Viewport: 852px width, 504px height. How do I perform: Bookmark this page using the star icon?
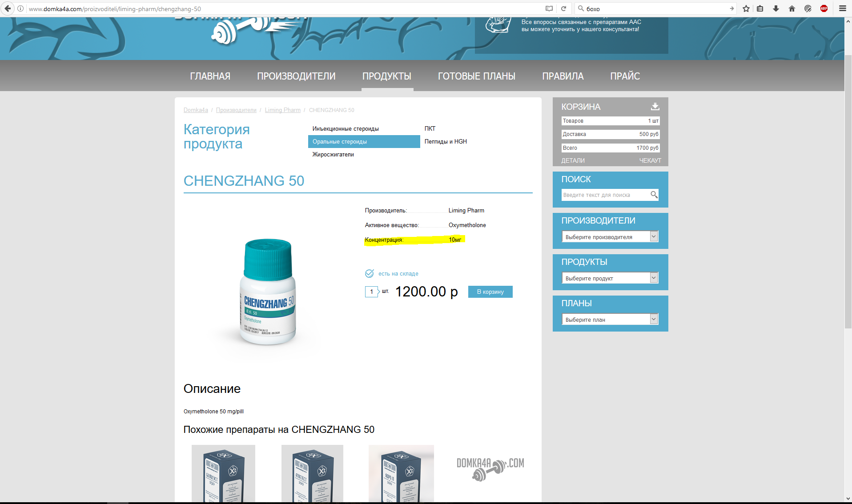point(746,8)
